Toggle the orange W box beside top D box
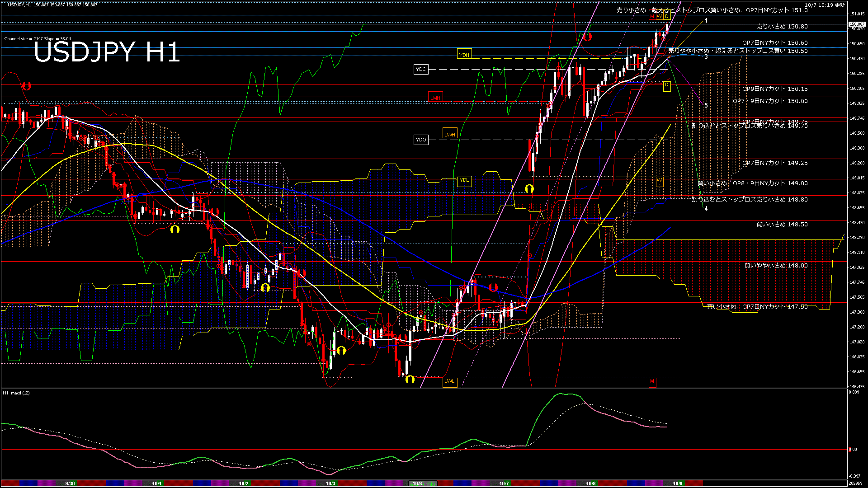The width and height of the screenshot is (868, 488). [x=659, y=16]
